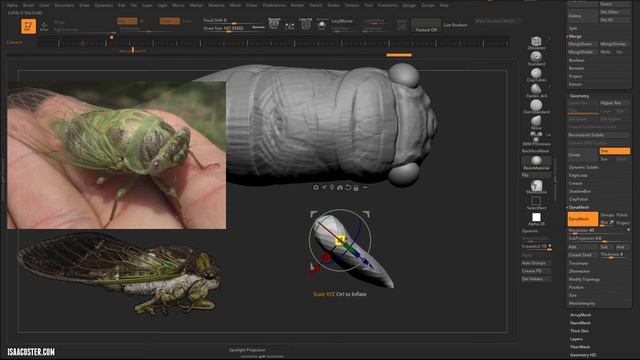Viewport: 640px width, 360px height.
Task: Select the Pattern_Arti brush
Action: (536, 91)
